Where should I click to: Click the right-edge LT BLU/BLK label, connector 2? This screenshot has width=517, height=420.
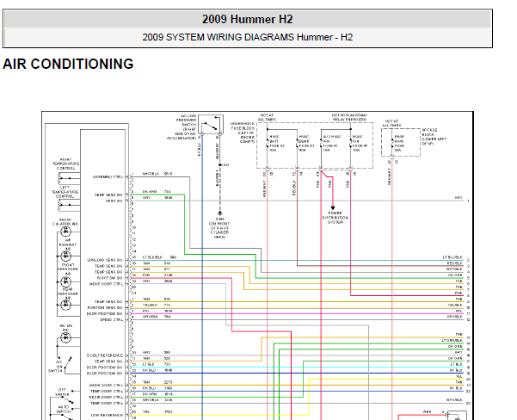click(452, 257)
